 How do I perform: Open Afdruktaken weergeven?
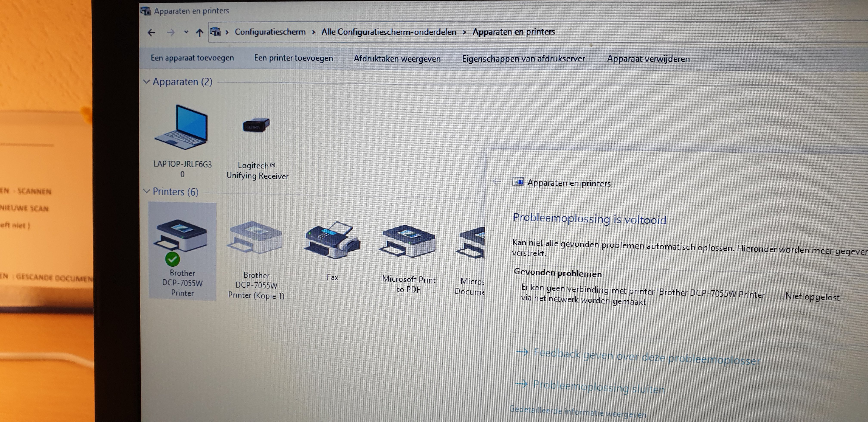coord(397,59)
